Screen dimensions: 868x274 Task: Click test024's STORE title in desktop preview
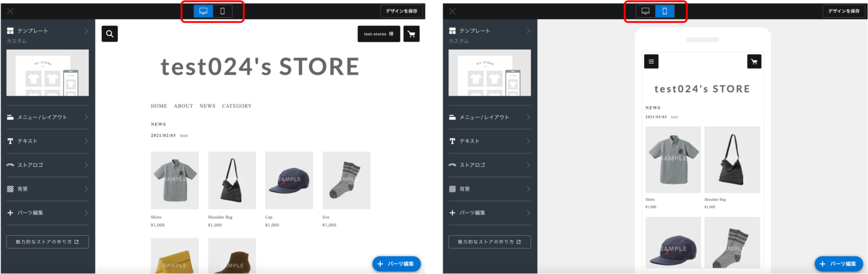coord(260,67)
